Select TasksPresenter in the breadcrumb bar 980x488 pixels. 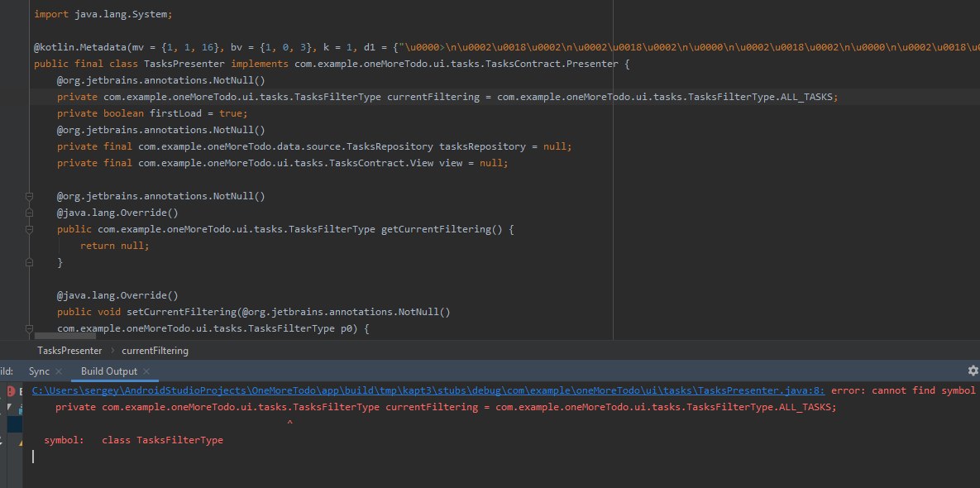tap(69, 351)
